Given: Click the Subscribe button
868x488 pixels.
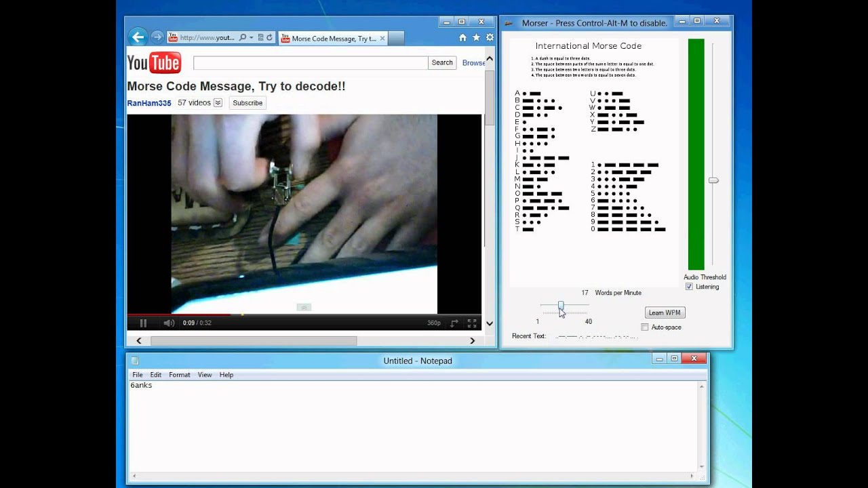Looking at the screenshot, I should [x=248, y=103].
